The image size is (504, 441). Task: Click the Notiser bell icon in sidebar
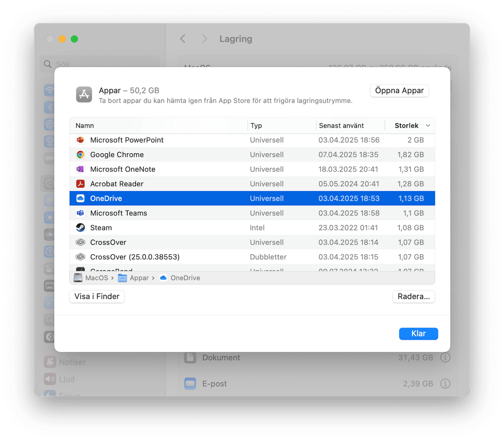coord(50,362)
